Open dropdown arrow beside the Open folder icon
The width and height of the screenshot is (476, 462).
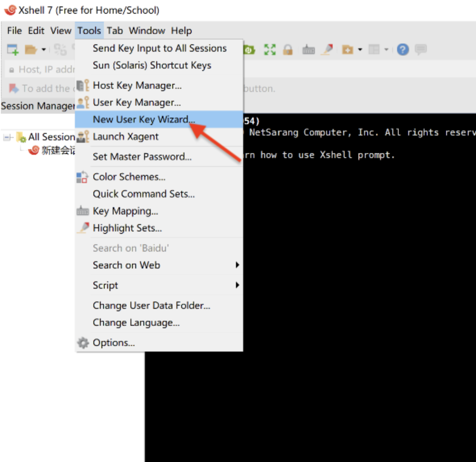(43, 50)
